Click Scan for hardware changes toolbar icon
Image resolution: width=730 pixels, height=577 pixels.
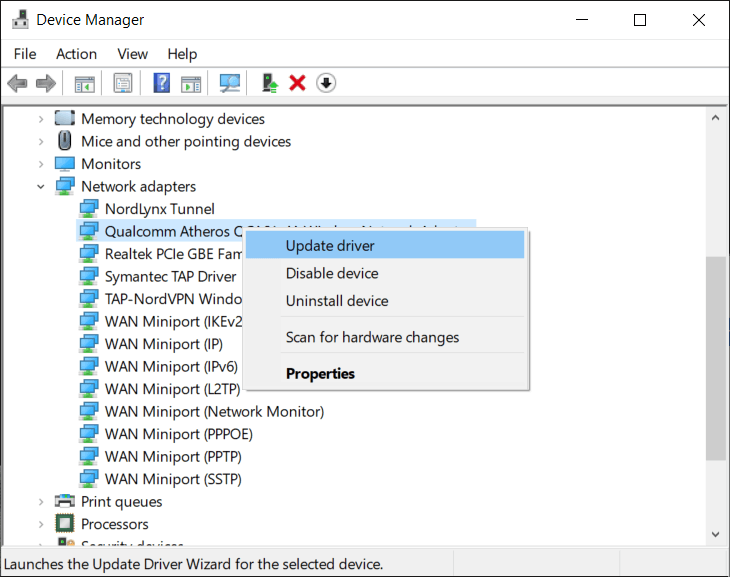pyautogui.click(x=230, y=83)
